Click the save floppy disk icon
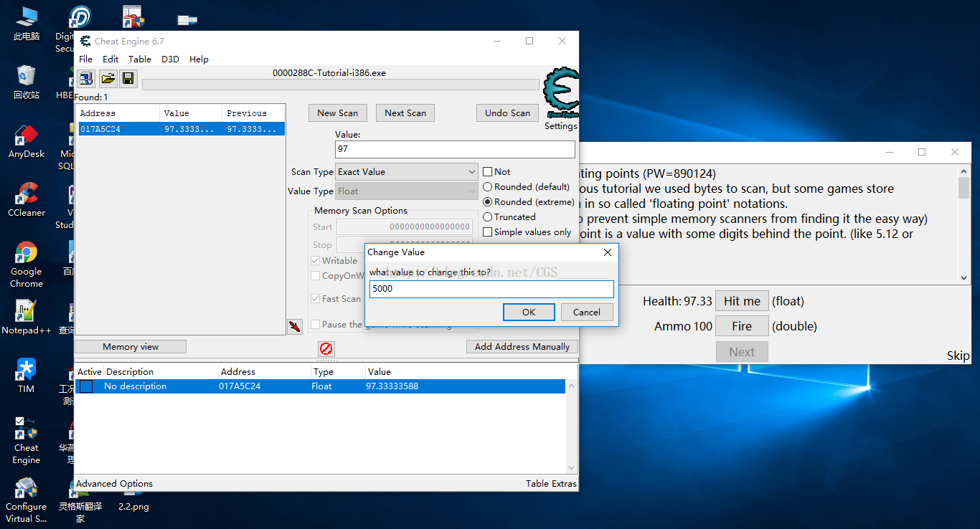 (128, 79)
